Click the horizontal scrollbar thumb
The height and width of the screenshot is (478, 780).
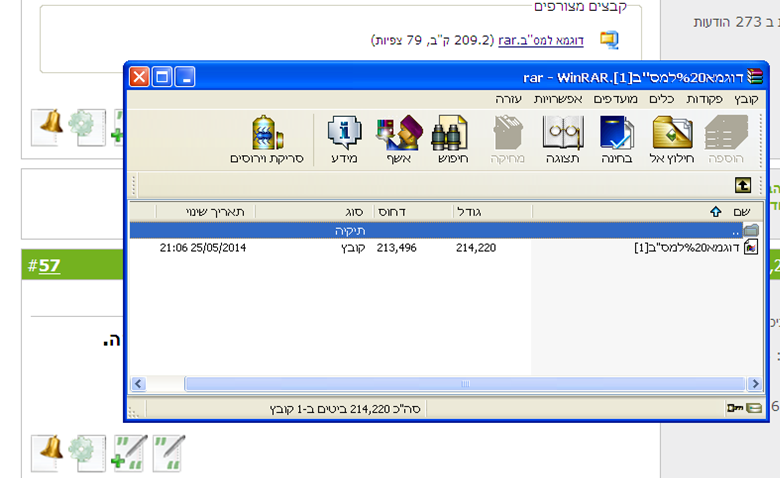click(465, 383)
